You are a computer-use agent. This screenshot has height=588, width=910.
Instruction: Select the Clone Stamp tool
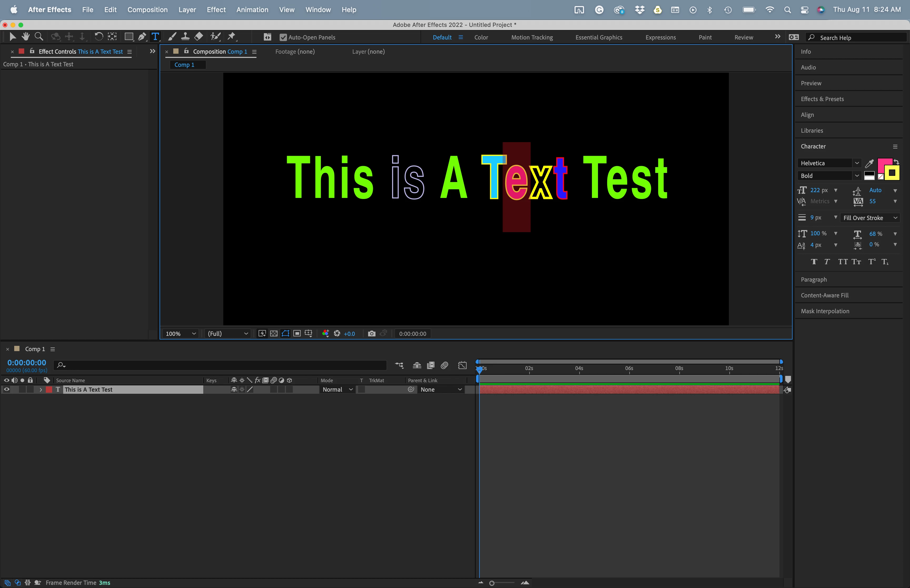(185, 37)
